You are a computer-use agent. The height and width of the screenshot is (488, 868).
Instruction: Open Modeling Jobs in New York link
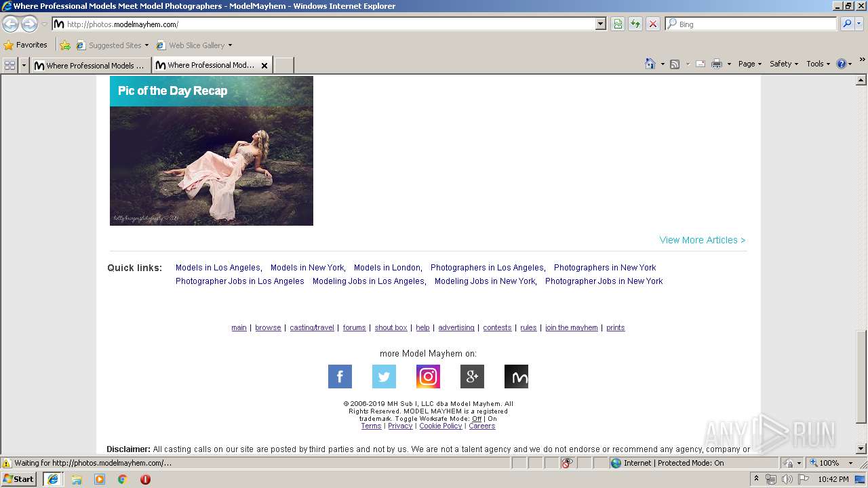[x=485, y=281]
